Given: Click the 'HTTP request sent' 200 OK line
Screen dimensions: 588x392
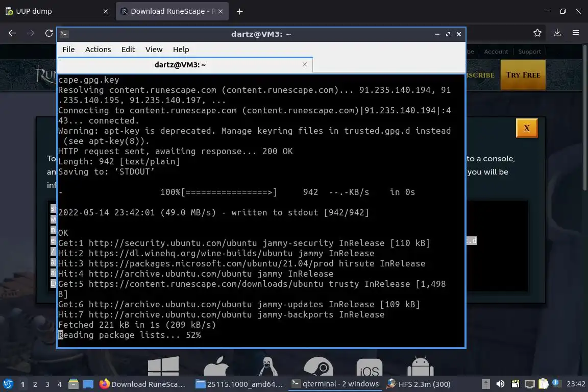Looking at the screenshot, I should tap(175, 151).
